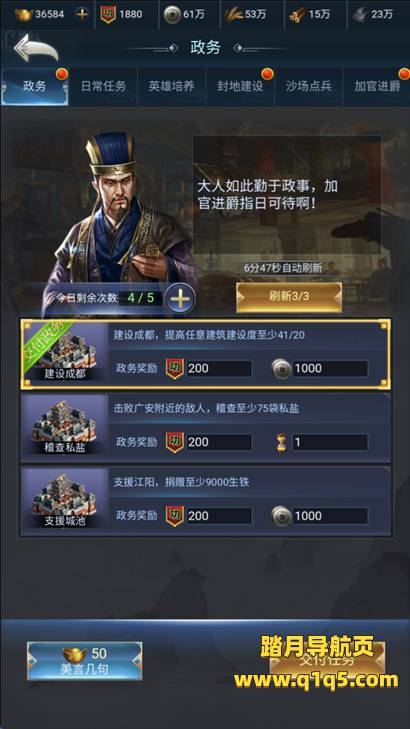The image size is (410, 729).
Task: Select the 封地建设 tab
Action: (x=240, y=87)
